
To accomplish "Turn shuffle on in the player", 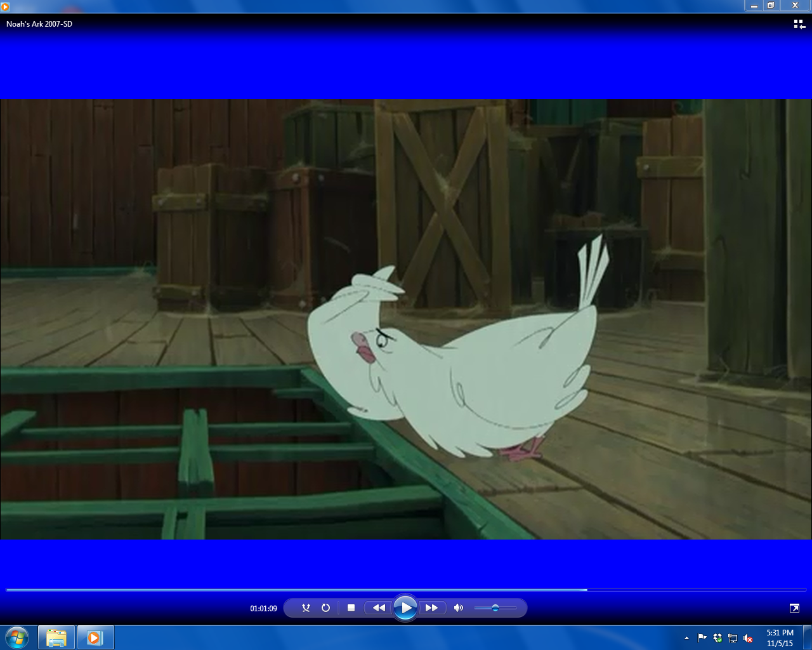I will pyautogui.click(x=306, y=608).
